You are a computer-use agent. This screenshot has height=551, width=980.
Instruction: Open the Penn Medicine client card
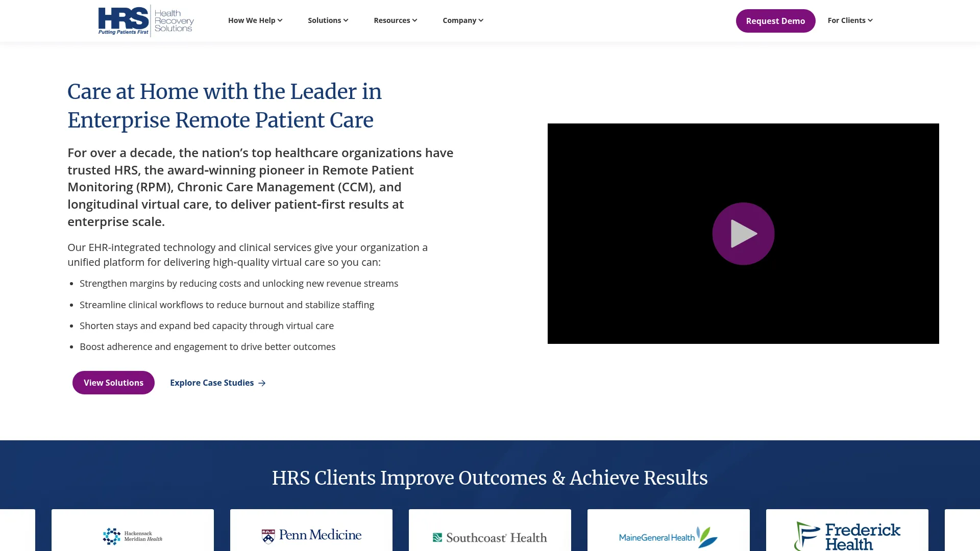tap(311, 530)
